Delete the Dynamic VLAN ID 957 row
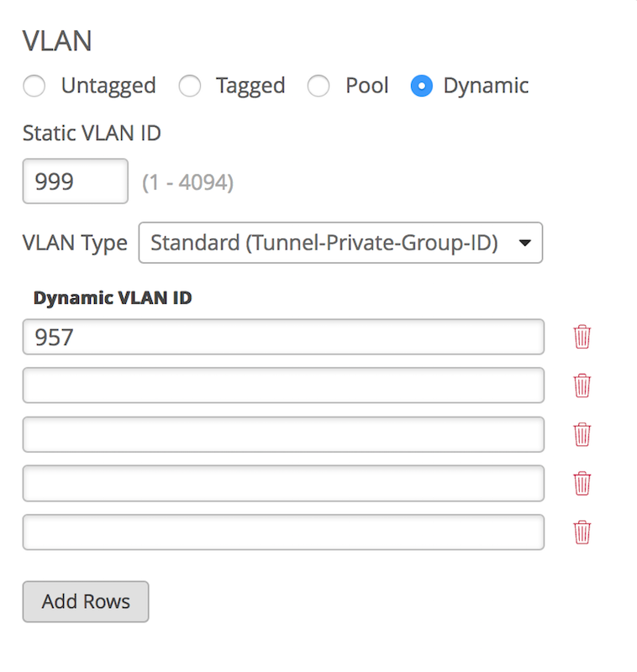Viewport: 637px width, 672px height. click(582, 337)
